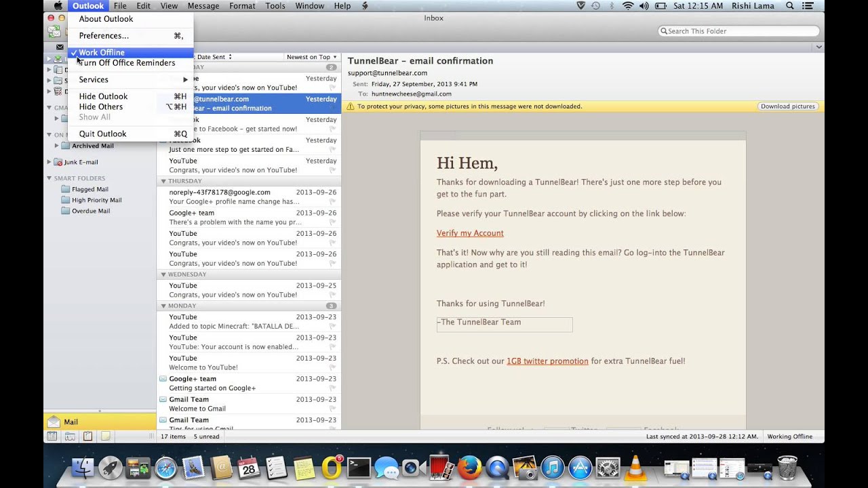868x488 pixels.
Task: Switch to Contacts view icon
Action: tap(70, 436)
